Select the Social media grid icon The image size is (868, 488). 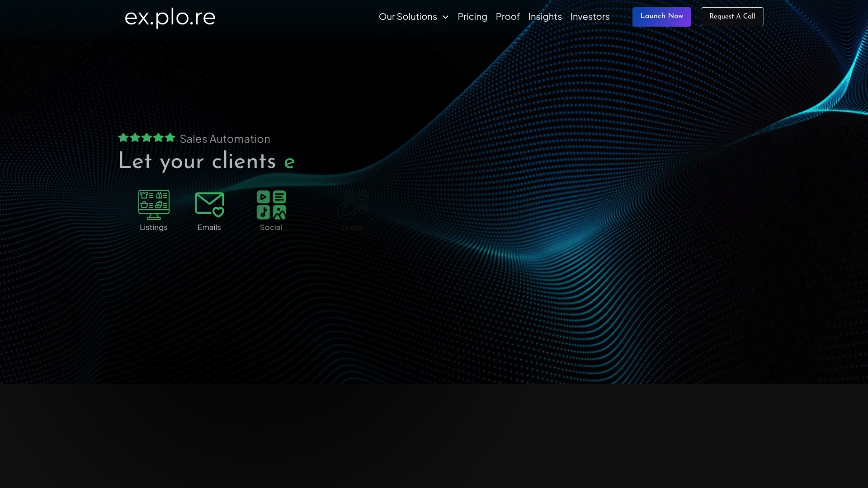click(271, 205)
